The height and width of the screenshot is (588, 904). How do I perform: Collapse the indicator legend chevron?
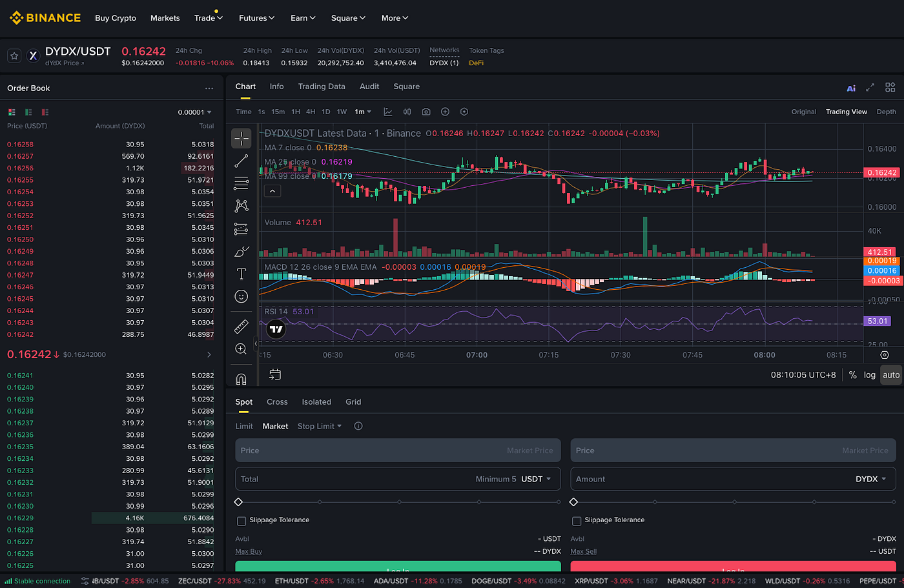(x=272, y=191)
